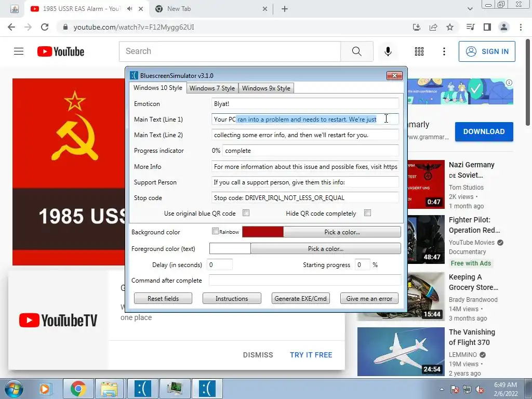Click Reset fields button
The height and width of the screenshot is (399, 532).
pyautogui.click(x=163, y=299)
